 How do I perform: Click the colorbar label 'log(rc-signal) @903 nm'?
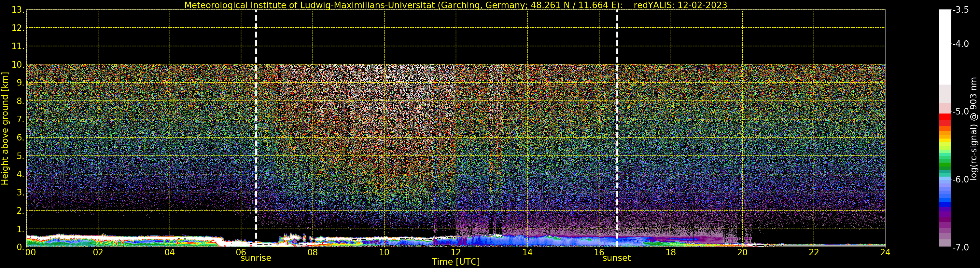[x=973, y=128]
